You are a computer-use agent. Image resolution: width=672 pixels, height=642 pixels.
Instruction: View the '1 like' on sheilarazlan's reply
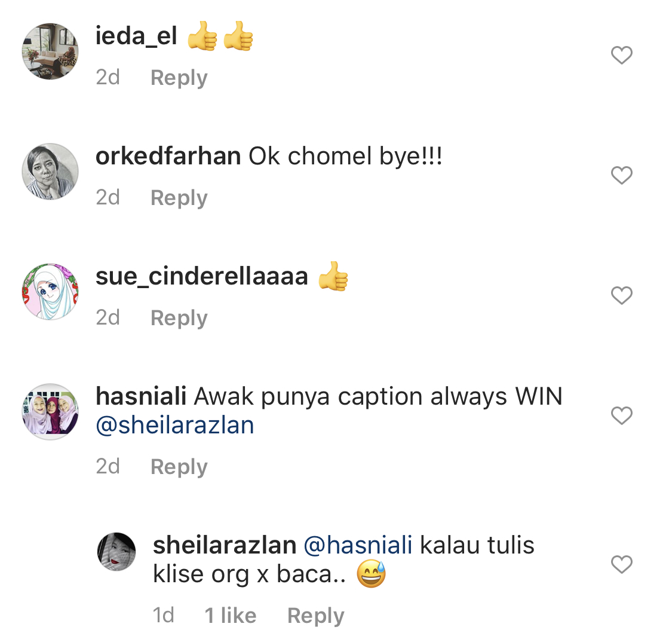point(231,616)
